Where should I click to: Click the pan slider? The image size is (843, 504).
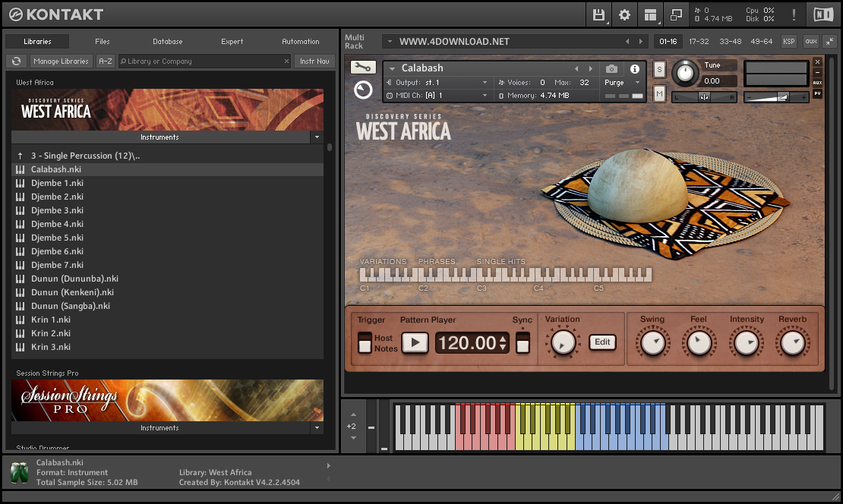tap(704, 97)
